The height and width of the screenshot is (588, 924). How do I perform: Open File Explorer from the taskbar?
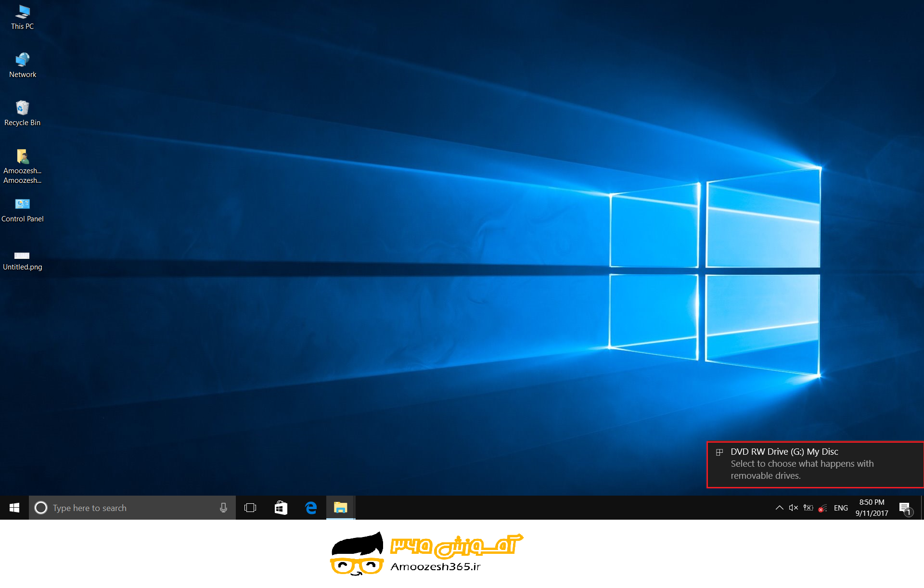click(341, 508)
